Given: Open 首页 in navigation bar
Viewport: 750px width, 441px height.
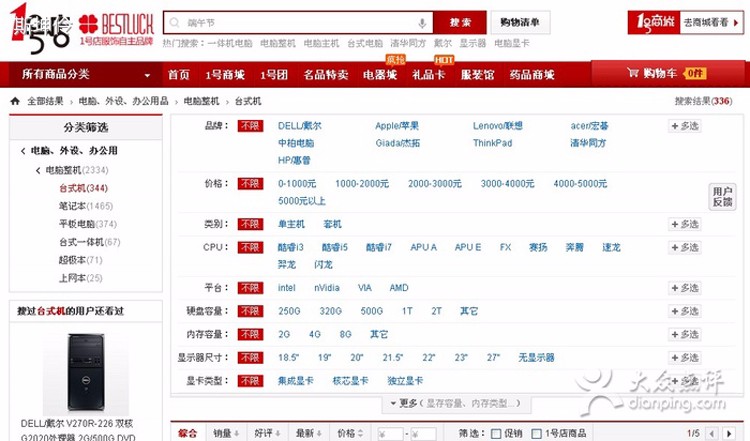Looking at the screenshot, I should tap(179, 75).
